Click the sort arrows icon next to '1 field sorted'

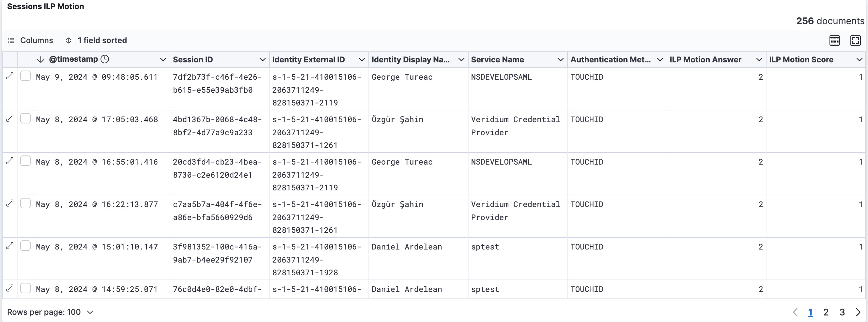pyautogui.click(x=69, y=40)
